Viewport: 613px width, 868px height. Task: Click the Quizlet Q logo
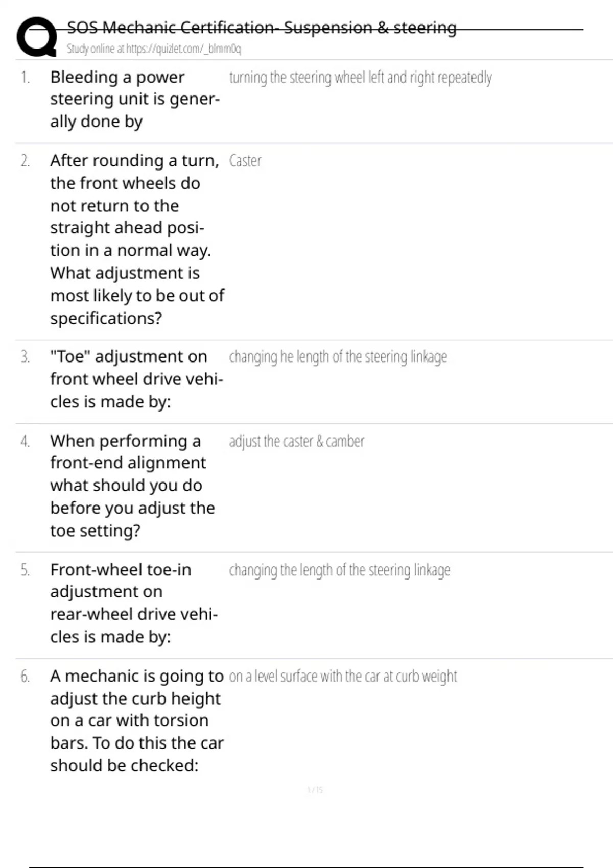pyautogui.click(x=37, y=37)
